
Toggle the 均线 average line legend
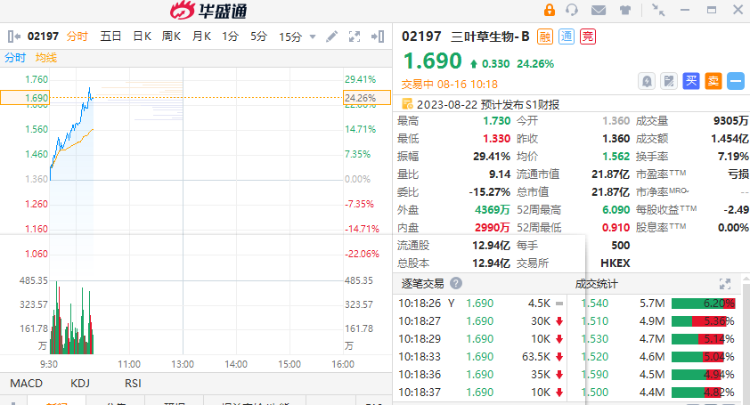click(x=46, y=58)
